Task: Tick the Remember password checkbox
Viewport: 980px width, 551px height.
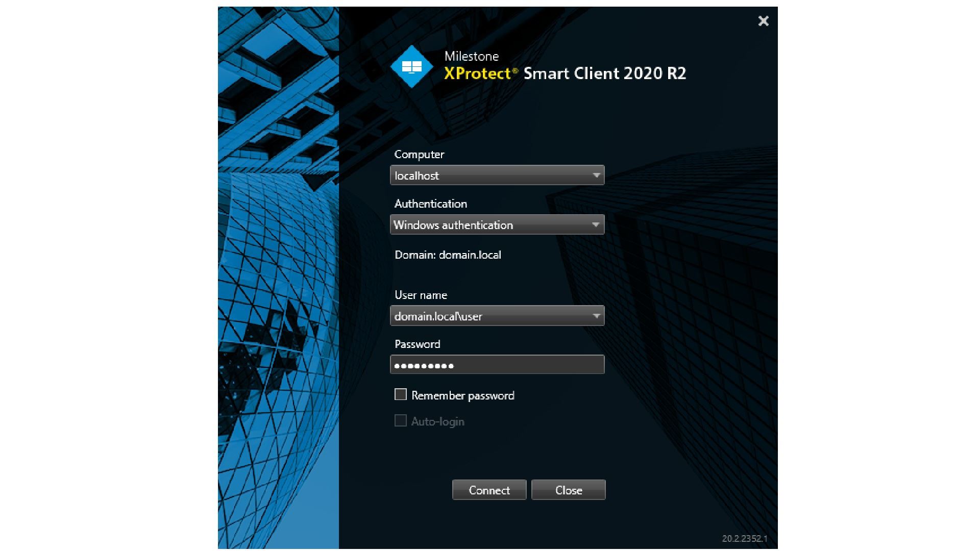Action: pos(401,394)
